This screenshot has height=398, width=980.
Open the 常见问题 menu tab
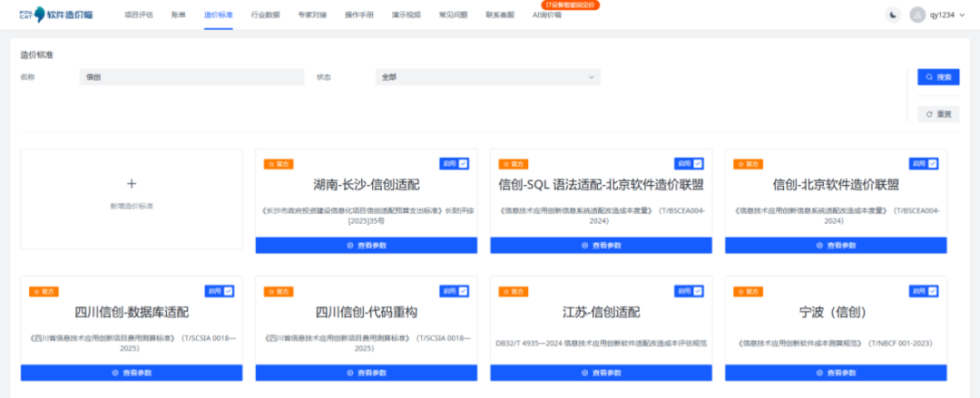tap(453, 15)
